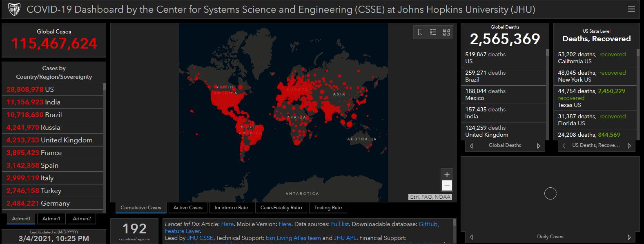The height and width of the screenshot is (244, 644).
Task: Open the GitHub database link
Action: pyautogui.click(x=428, y=224)
